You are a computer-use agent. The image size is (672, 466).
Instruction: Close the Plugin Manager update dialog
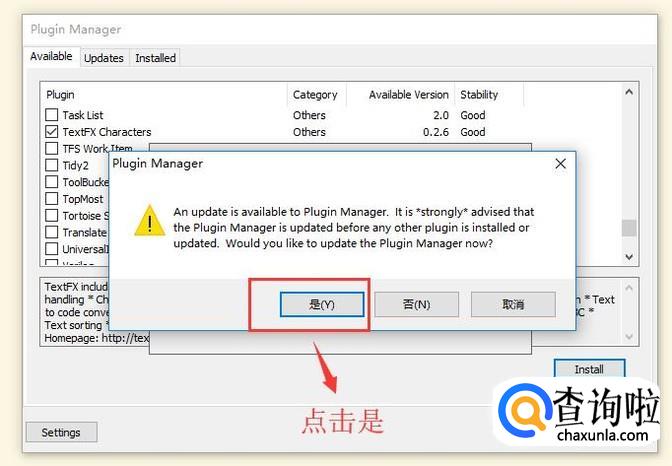point(560,163)
